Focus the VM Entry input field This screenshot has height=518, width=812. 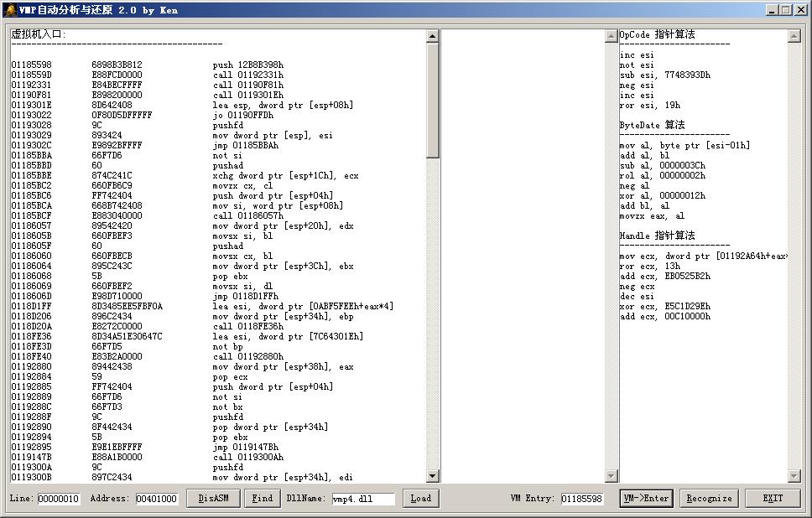(582, 499)
